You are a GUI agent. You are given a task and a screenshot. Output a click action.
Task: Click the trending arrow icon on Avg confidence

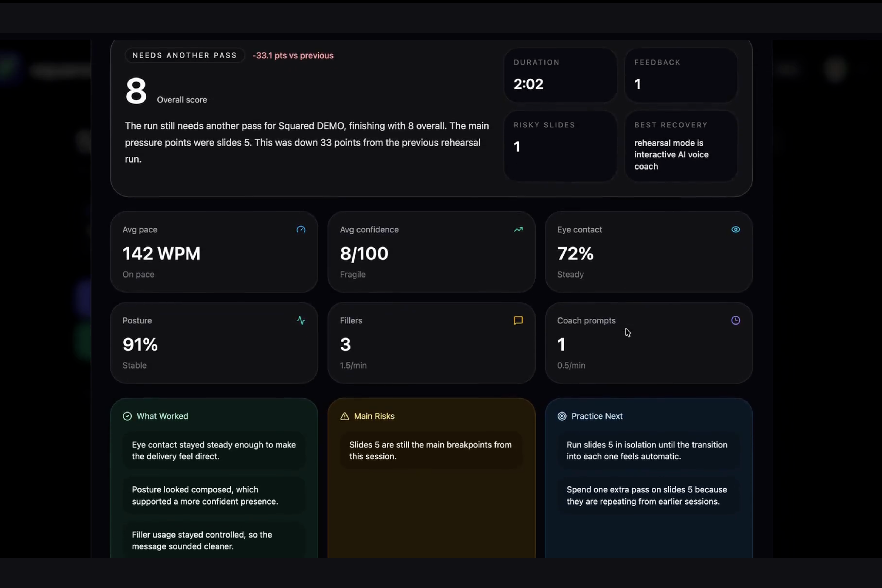(518, 229)
